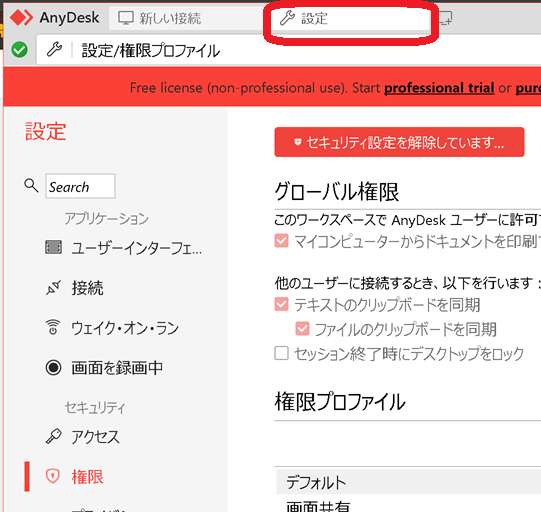Viewport: 541px width, 512px height.
Task: Click the screen recording circle icon
Action: click(x=53, y=367)
